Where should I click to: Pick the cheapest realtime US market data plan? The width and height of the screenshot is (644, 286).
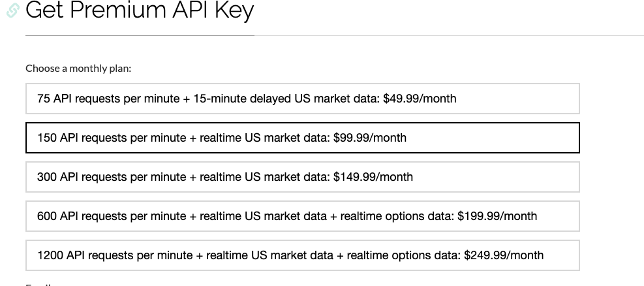[302, 138]
